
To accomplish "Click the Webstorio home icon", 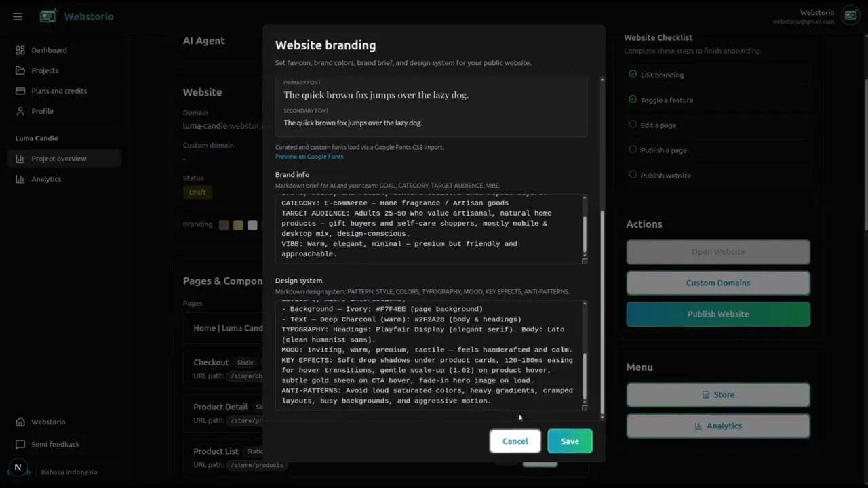I will tap(20, 422).
